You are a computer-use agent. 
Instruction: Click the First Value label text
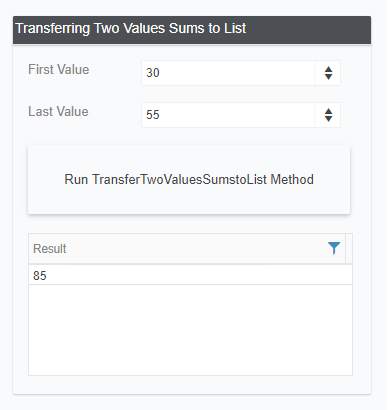pyautogui.click(x=59, y=70)
